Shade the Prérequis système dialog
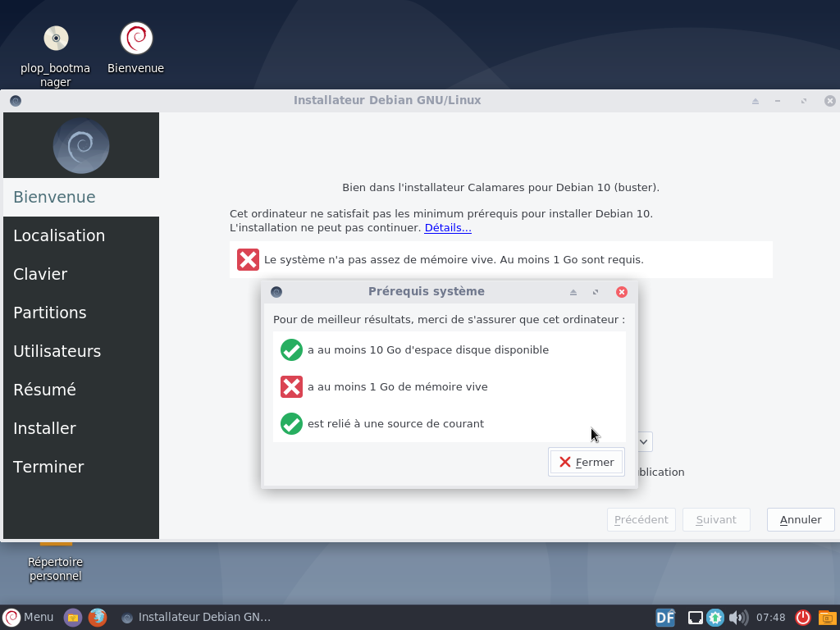This screenshot has height=630, width=840. tap(573, 292)
